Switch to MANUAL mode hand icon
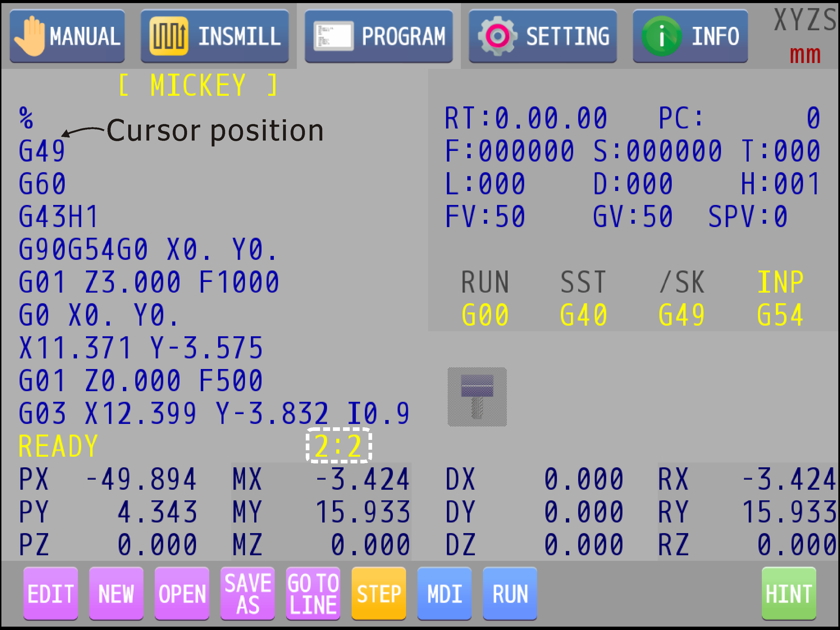Image resolution: width=840 pixels, height=630 pixels. coord(30,36)
